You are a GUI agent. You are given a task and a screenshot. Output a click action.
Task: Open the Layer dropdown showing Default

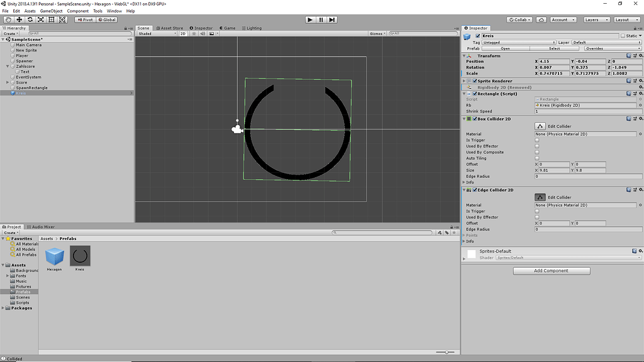click(x=607, y=42)
